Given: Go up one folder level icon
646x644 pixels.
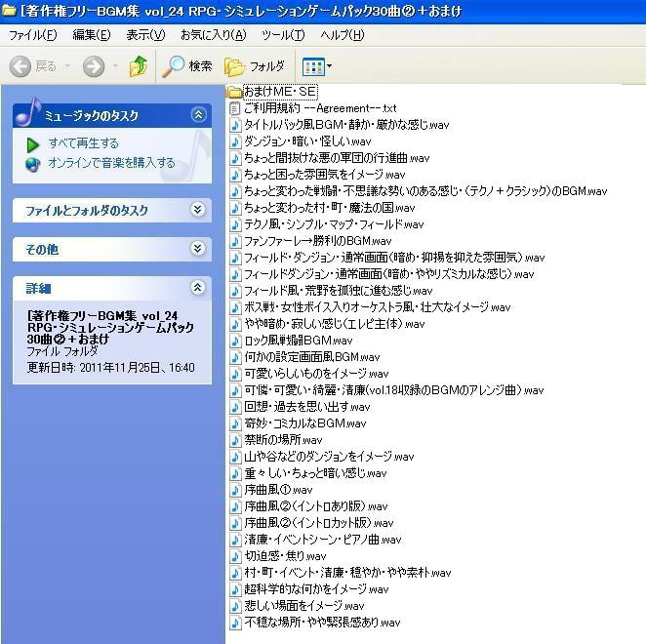Looking at the screenshot, I should tap(139, 66).
